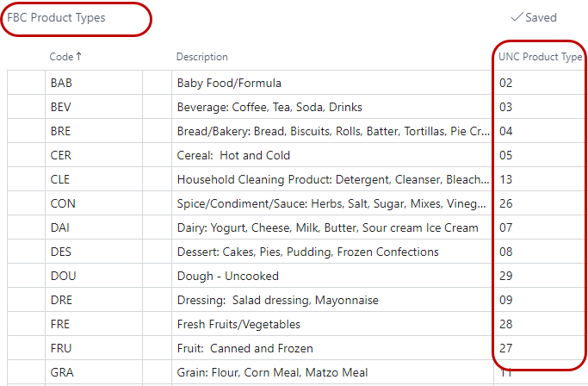Select UNC Product Type value 08
Viewport: 588px width, 386px height.
click(x=506, y=252)
